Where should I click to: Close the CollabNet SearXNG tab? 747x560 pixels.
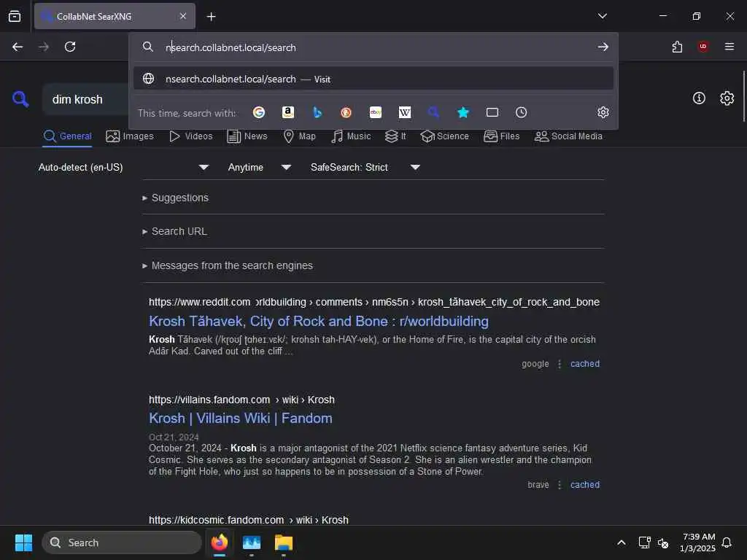183,16
